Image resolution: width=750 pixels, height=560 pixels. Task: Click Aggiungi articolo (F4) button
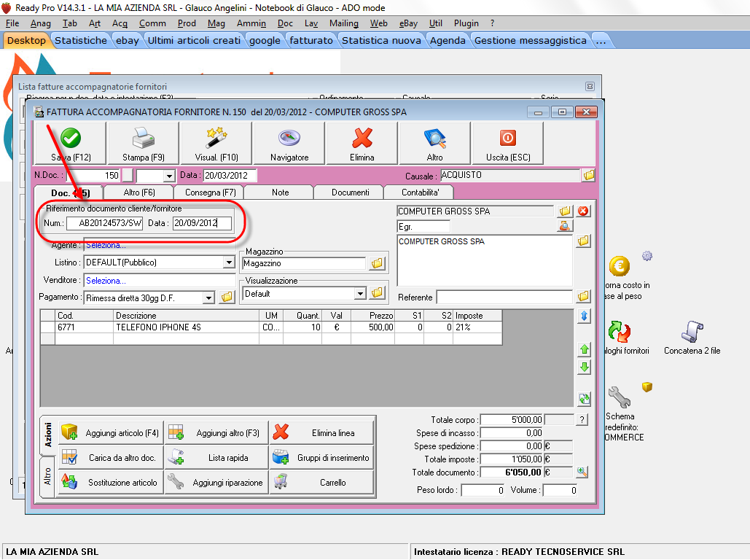pyautogui.click(x=111, y=433)
